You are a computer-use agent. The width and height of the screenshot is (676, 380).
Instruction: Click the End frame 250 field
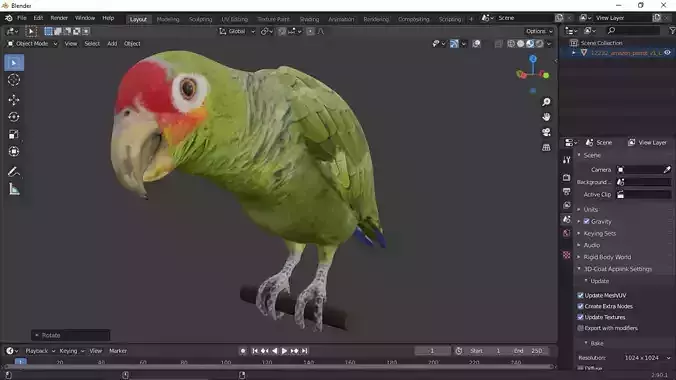pos(529,351)
